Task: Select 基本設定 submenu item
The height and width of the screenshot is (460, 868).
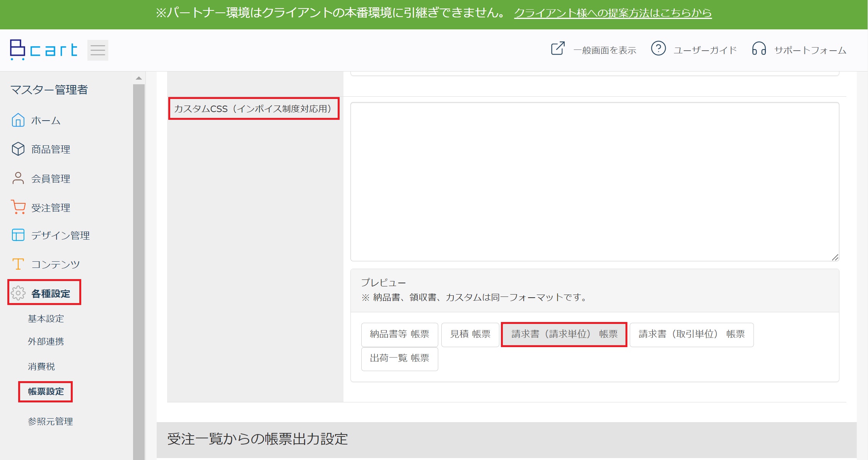Action: (46, 319)
